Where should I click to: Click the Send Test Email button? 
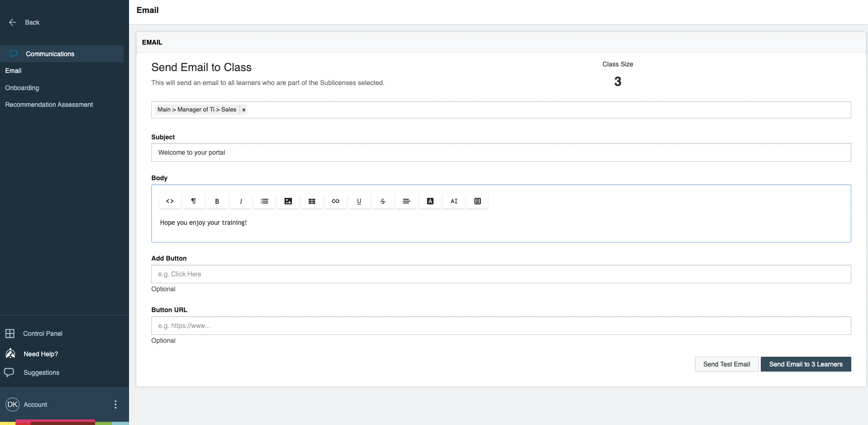pyautogui.click(x=726, y=364)
